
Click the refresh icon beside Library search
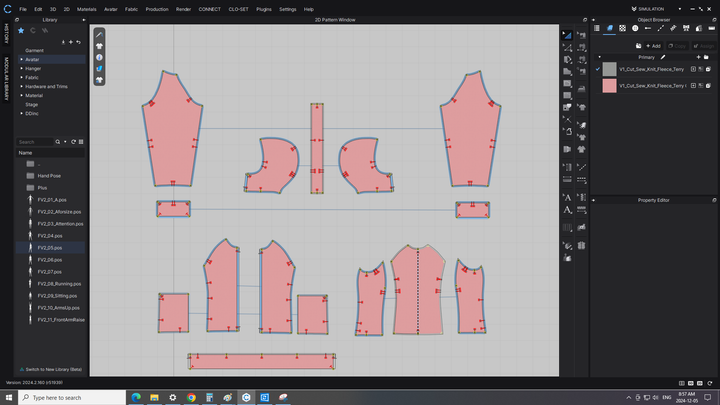73,142
